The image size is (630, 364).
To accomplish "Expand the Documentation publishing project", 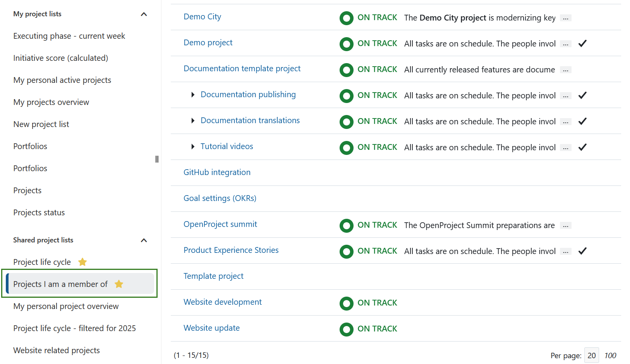I will point(193,94).
